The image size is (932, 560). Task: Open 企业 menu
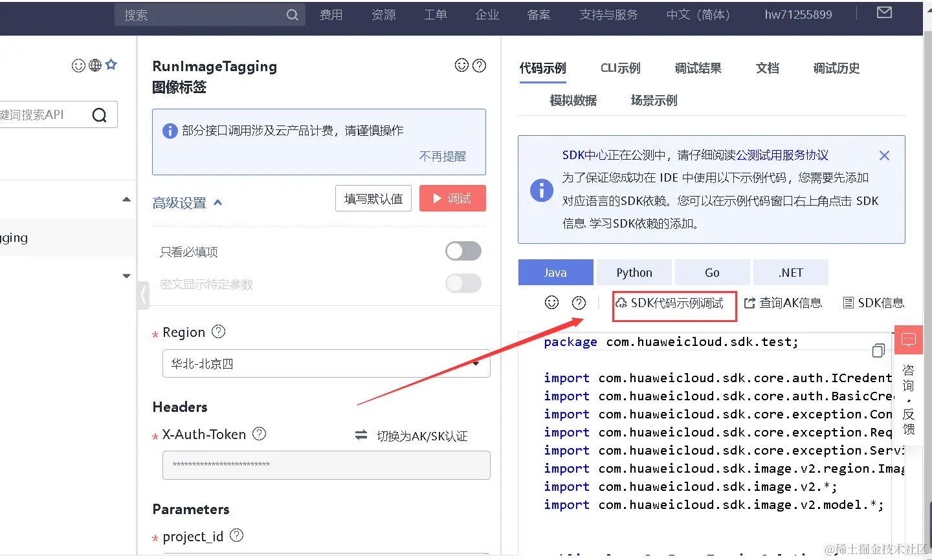(x=487, y=15)
